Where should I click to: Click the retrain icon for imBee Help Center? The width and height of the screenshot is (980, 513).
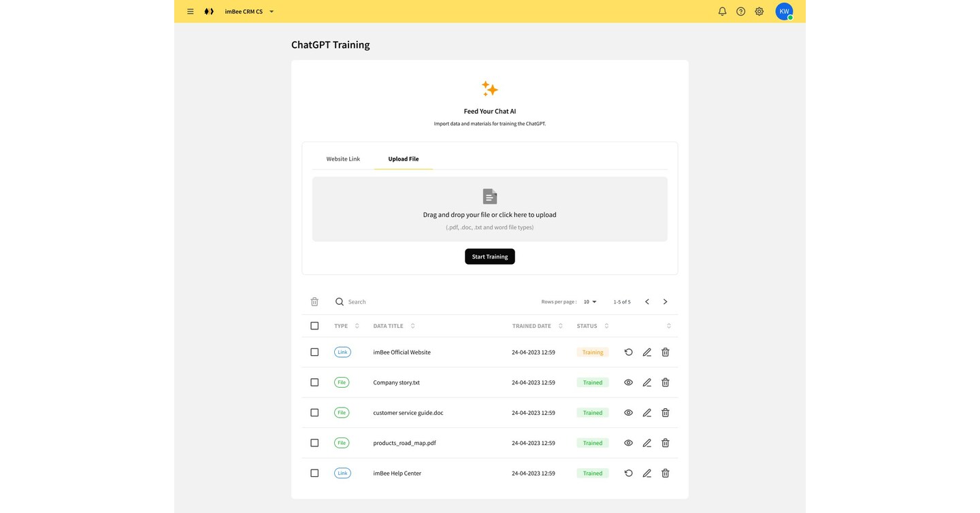tap(628, 473)
